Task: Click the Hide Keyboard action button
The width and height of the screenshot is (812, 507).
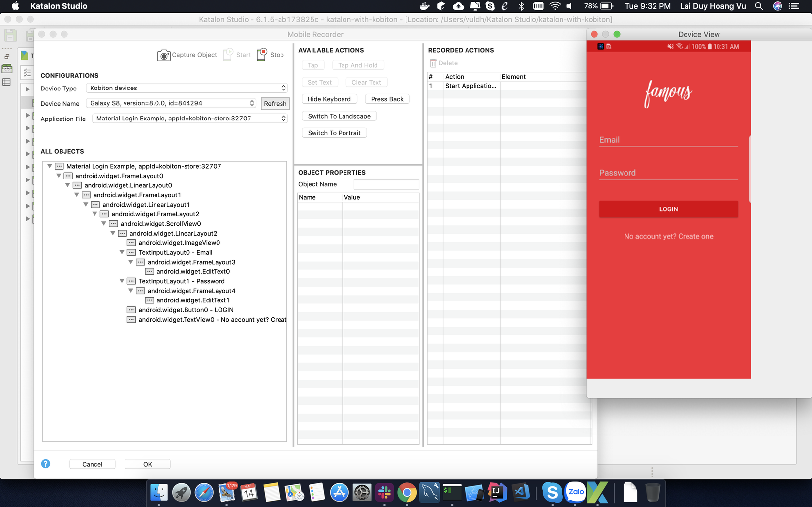Action: coord(329,99)
